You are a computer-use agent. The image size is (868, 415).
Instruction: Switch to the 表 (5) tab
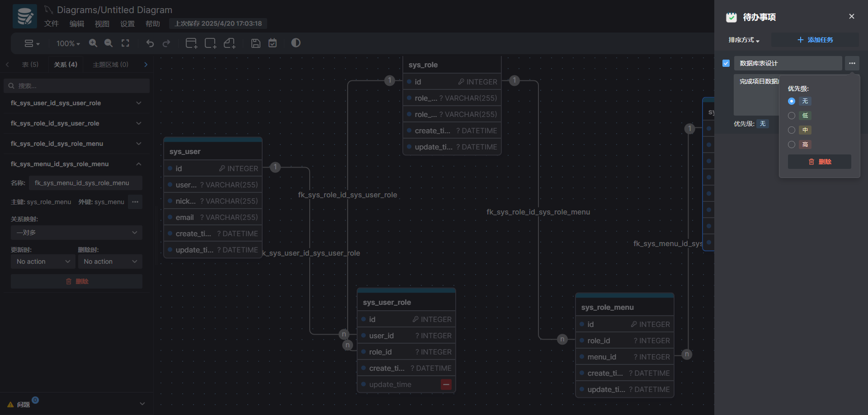coord(30,65)
